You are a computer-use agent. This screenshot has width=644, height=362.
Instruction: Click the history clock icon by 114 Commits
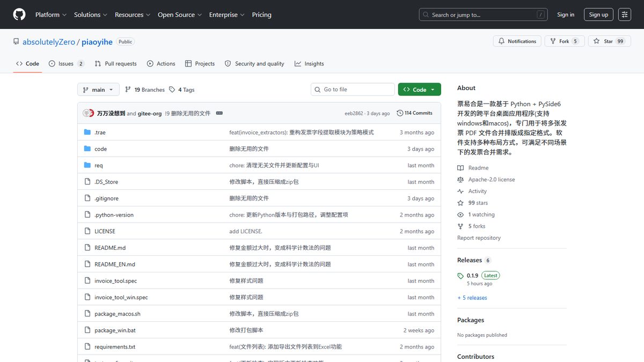coord(400,113)
